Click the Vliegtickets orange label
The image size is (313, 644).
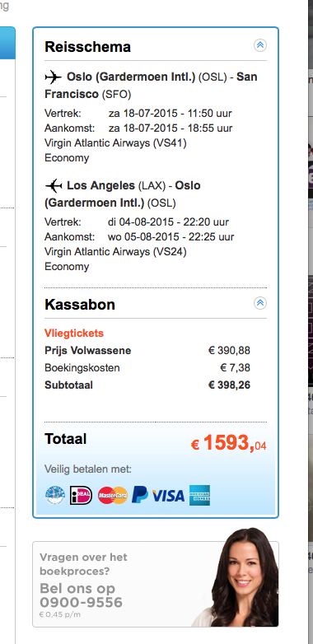point(74,333)
